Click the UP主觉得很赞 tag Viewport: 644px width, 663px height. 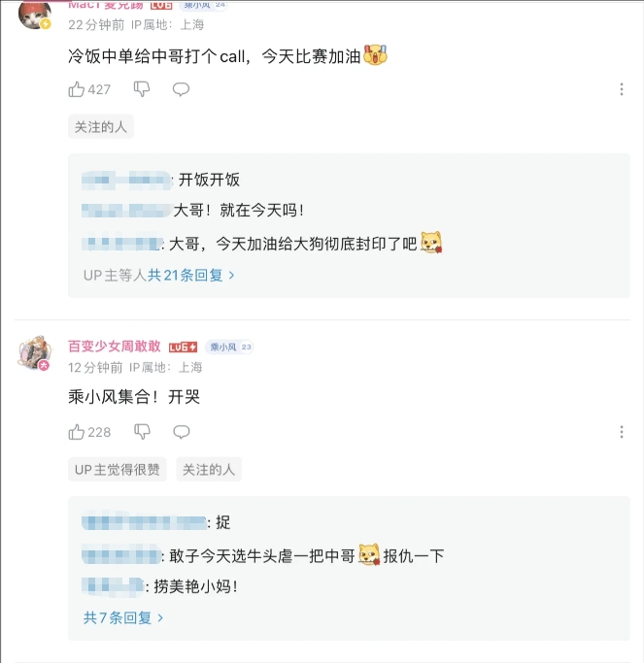coord(118,469)
